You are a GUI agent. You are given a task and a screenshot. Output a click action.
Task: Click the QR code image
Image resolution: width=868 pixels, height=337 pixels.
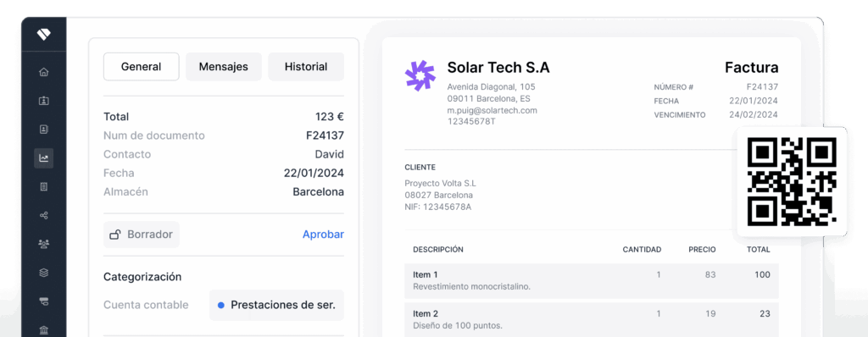point(792,181)
